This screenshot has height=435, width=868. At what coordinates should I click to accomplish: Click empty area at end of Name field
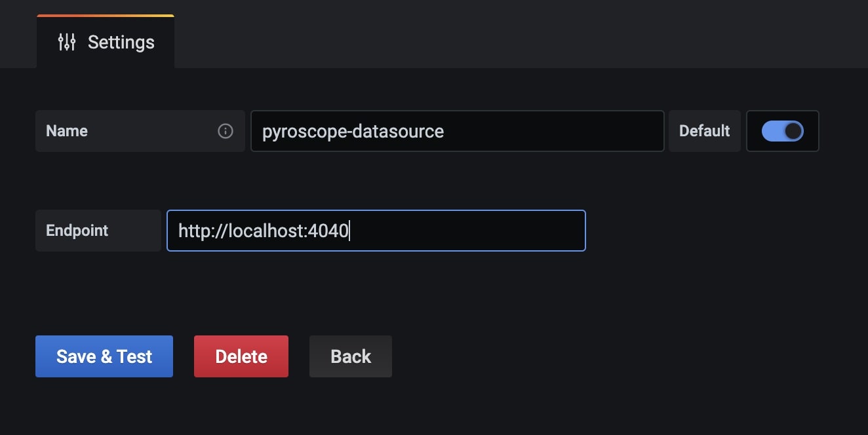554,131
